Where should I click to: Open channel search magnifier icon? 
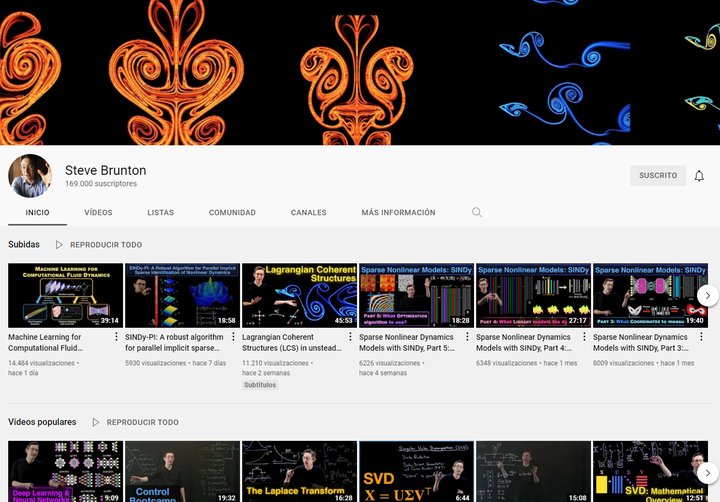tap(477, 212)
